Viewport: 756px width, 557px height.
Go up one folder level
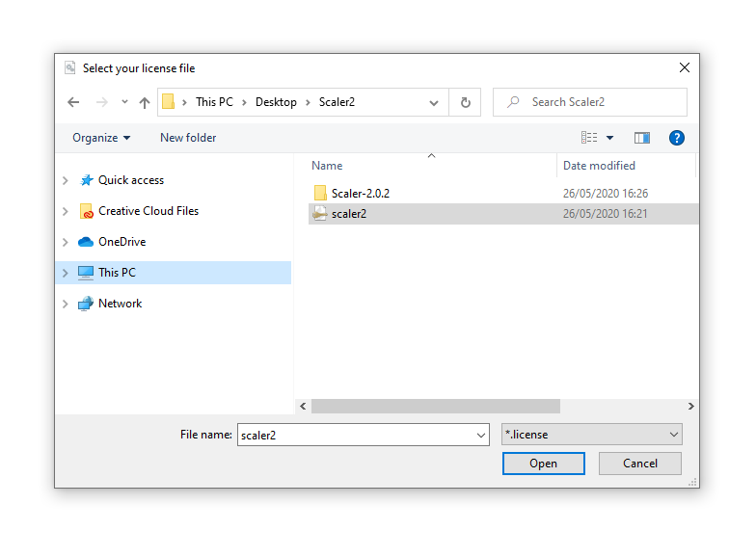tap(145, 102)
